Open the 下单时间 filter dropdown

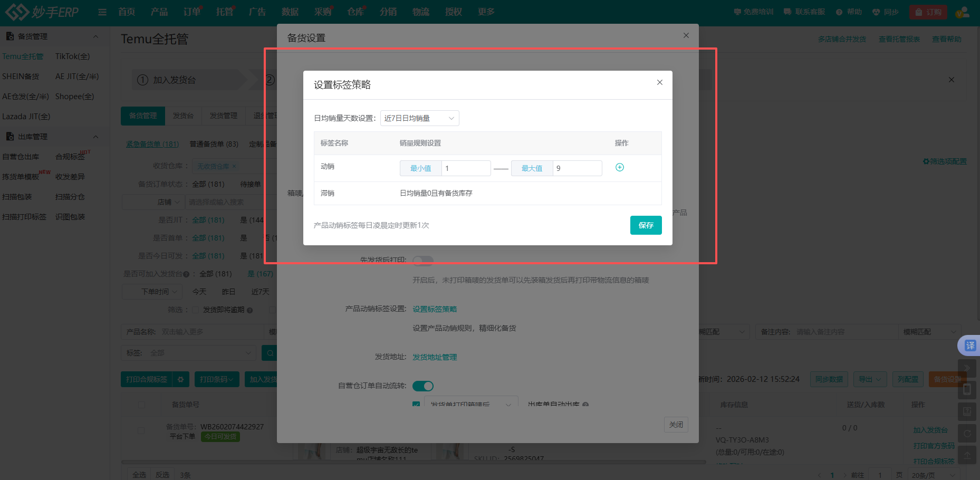(152, 291)
